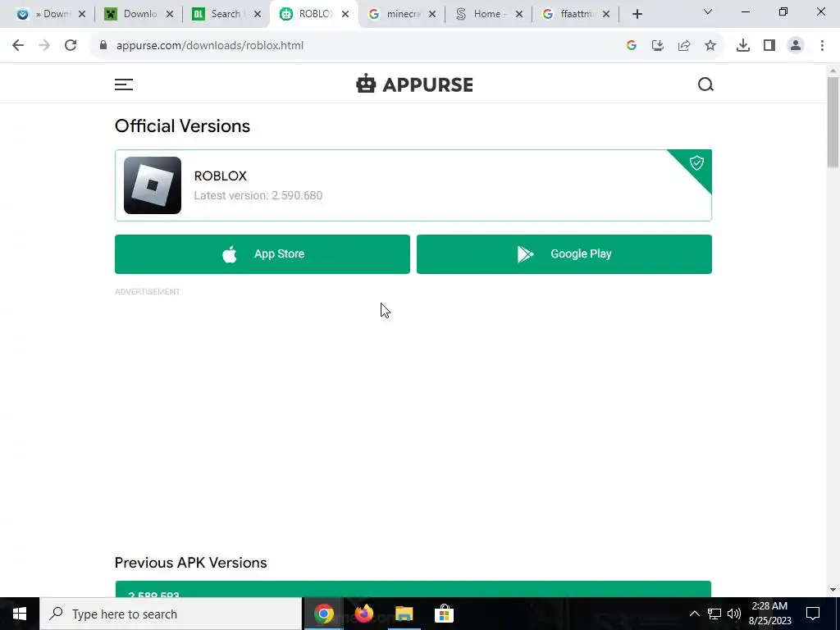
Task: Click the Appurse search magnifier icon
Action: coord(705,84)
